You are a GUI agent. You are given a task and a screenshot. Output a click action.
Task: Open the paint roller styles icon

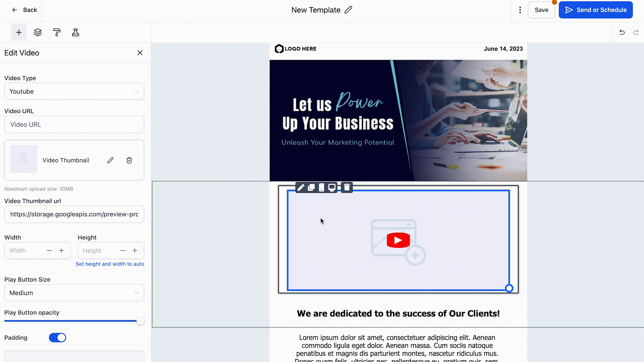[57, 33]
